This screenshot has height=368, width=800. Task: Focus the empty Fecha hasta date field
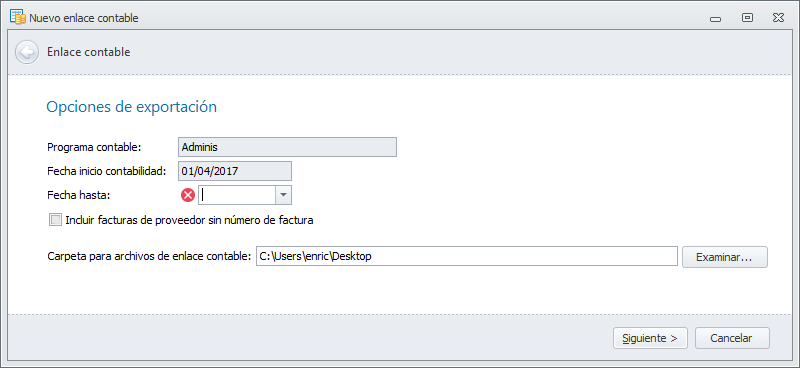237,195
